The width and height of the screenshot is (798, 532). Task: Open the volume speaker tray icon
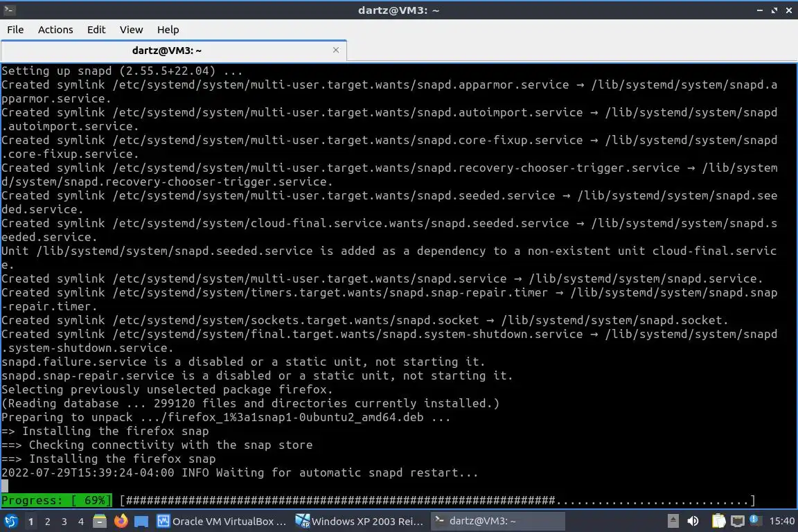pos(693,521)
